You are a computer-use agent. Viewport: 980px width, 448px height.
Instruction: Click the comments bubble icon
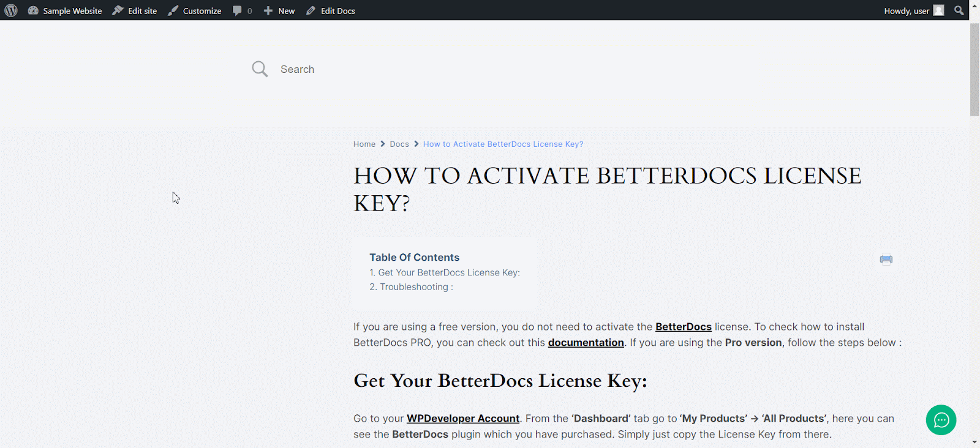pos(238,10)
